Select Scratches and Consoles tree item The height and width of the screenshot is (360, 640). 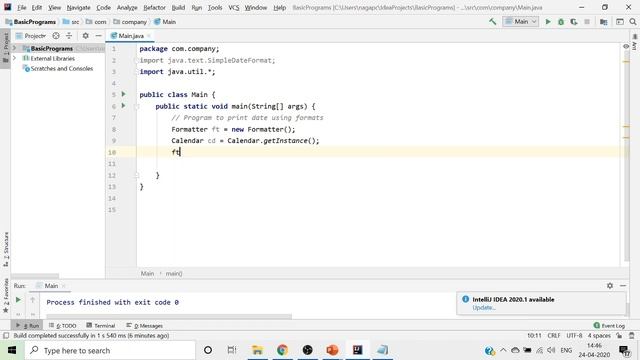[x=58, y=69]
